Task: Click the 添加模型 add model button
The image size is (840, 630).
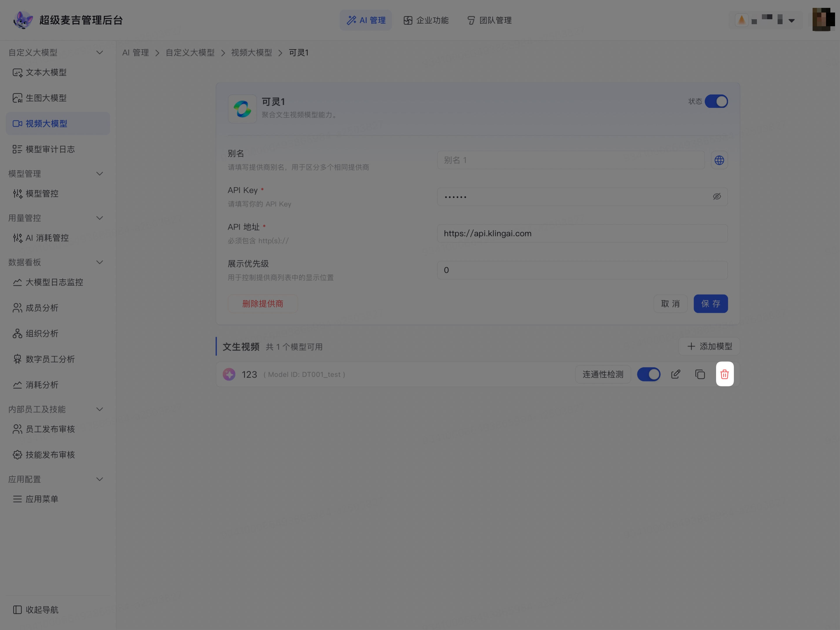Action: pos(709,346)
